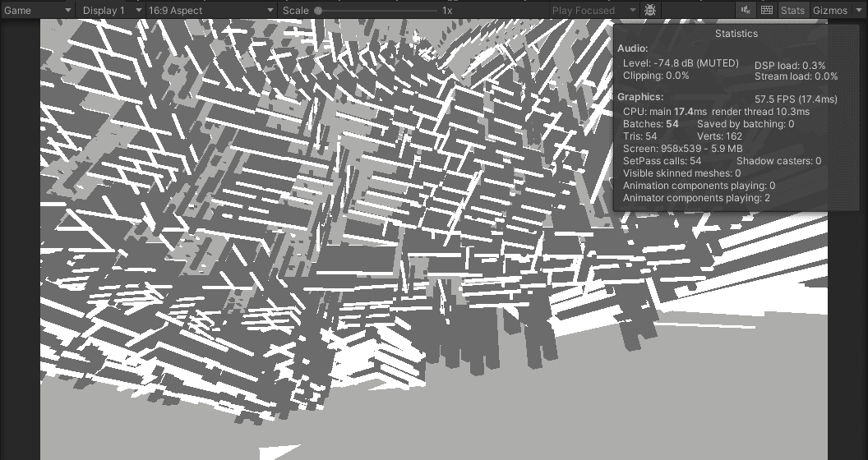This screenshot has width=868, height=460.
Task: Click the Tris: 54 statistic
Action: [x=640, y=136]
